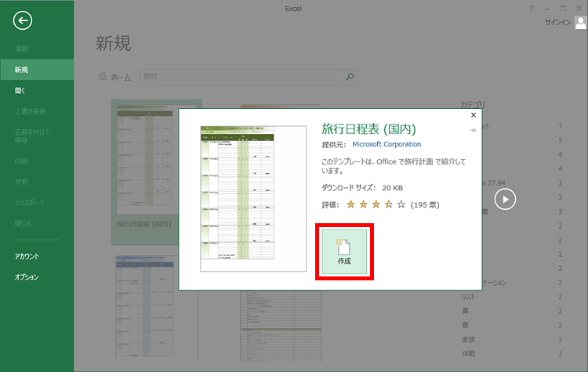Click the 家族 category
The image size is (588, 372).
tap(468, 339)
